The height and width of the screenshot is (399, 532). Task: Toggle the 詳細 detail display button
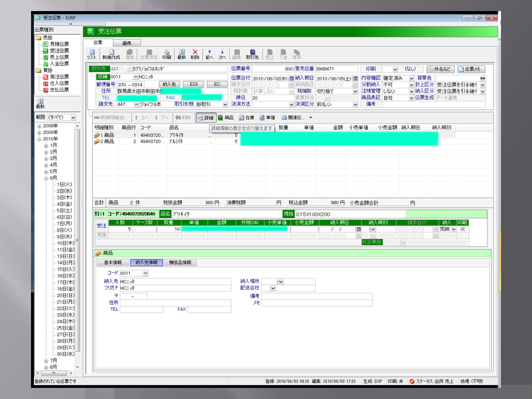(x=205, y=117)
